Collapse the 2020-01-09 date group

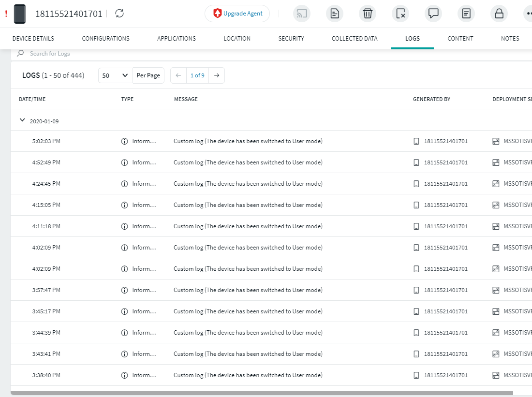[22, 120]
